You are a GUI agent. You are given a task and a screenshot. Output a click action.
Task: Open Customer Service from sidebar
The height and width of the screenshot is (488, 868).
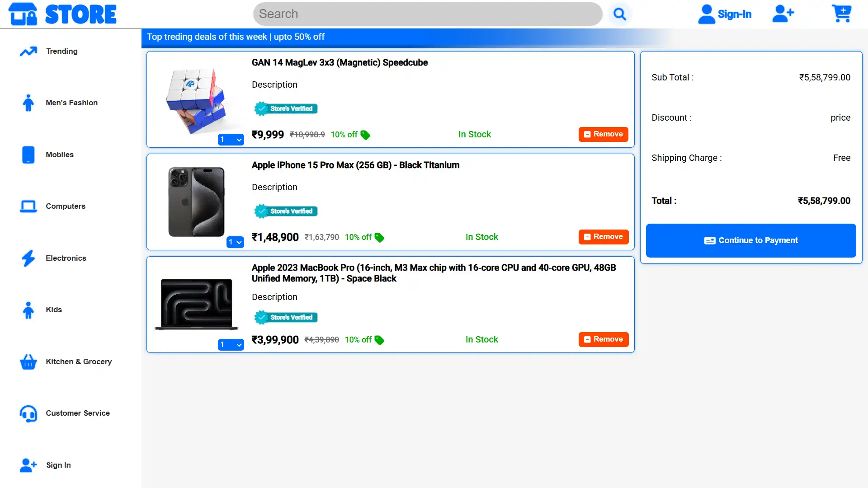[78, 413]
